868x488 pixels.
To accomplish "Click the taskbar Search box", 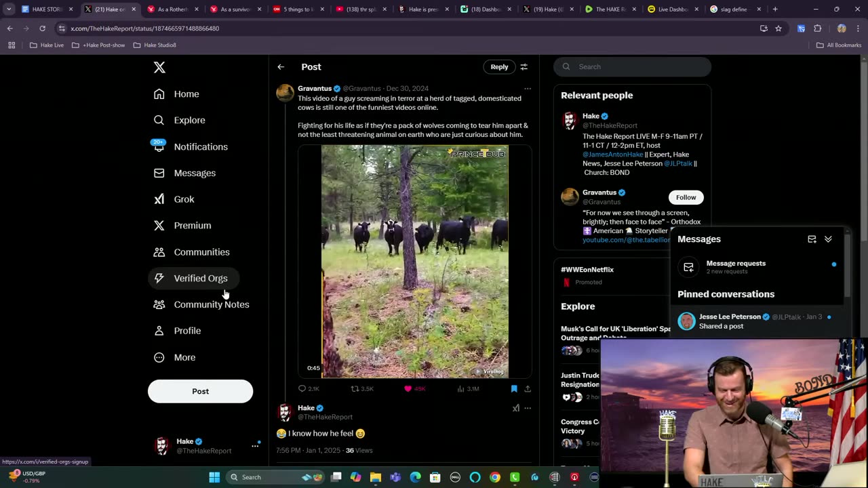I will coord(275,477).
